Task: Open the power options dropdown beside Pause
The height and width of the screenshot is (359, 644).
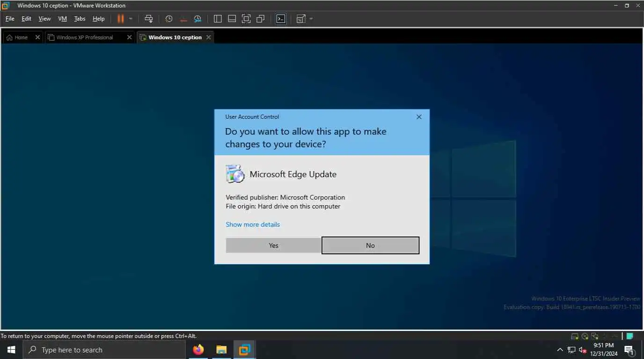Action: (x=131, y=19)
